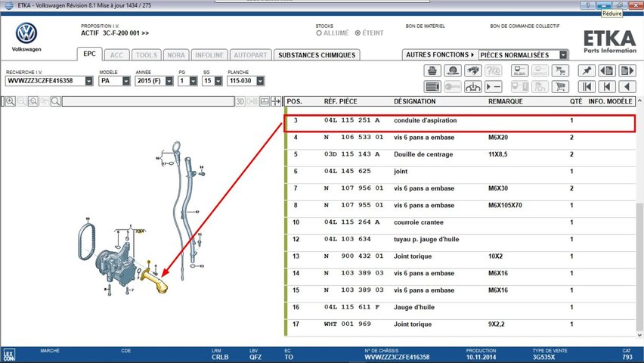Switch to the SUBSTANCES CHIMIQUES tab
Image resolution: width=644 pixels, height=363 pixels.
316,55
